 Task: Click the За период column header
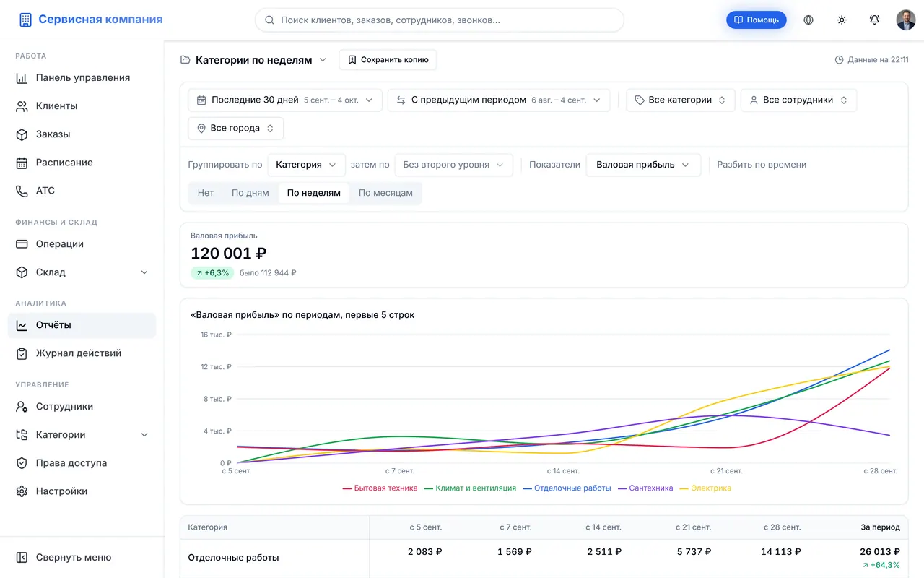880,527
